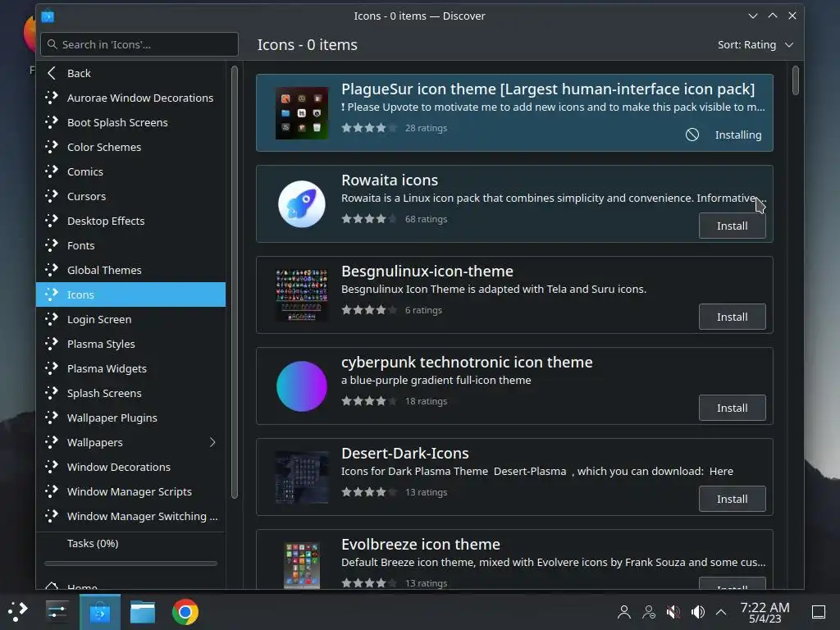The image size is (840, 630).
Task: Click the Login Screen category icon
Action: pyautogui.click(x=52, y=320)
